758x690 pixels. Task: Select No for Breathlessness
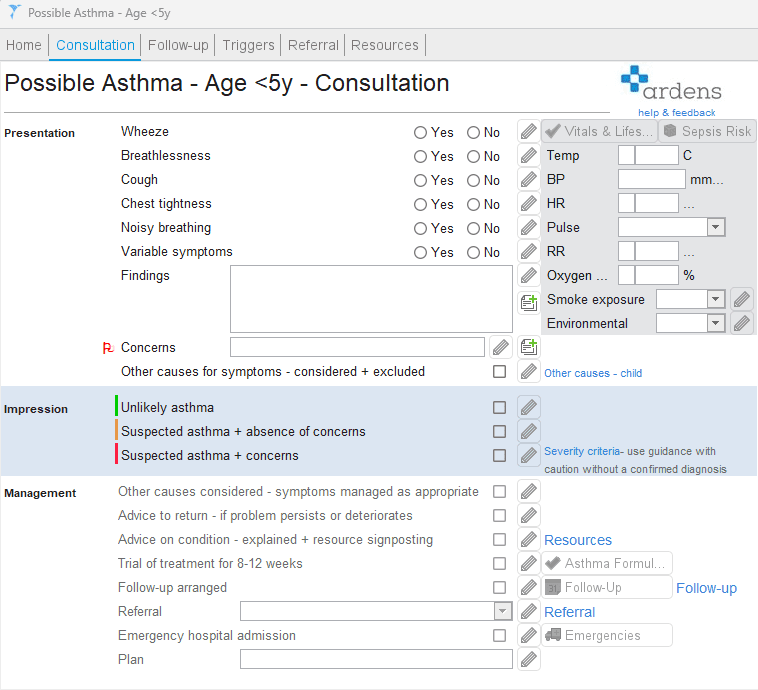[x=473, y=156]
